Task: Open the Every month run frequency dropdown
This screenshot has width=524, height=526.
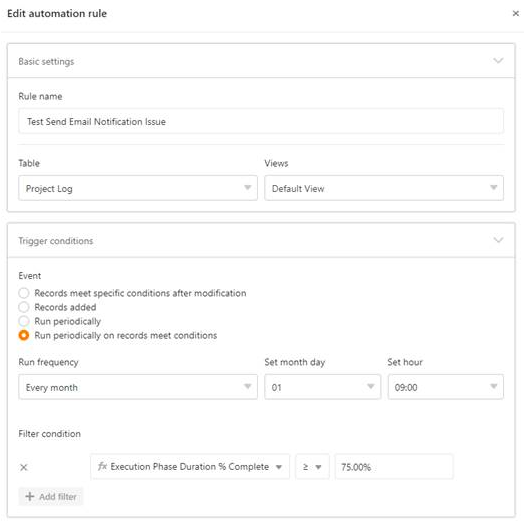Action: [x=138, y=387]
